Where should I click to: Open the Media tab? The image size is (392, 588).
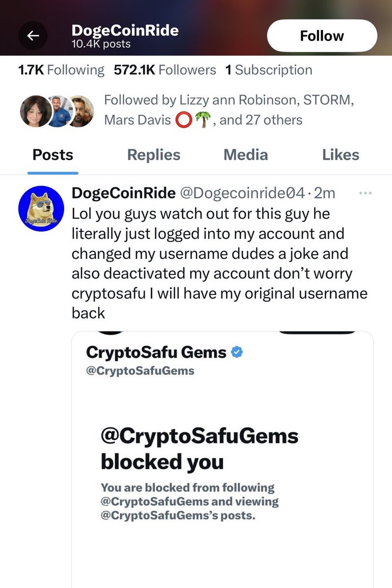[246, 155]
